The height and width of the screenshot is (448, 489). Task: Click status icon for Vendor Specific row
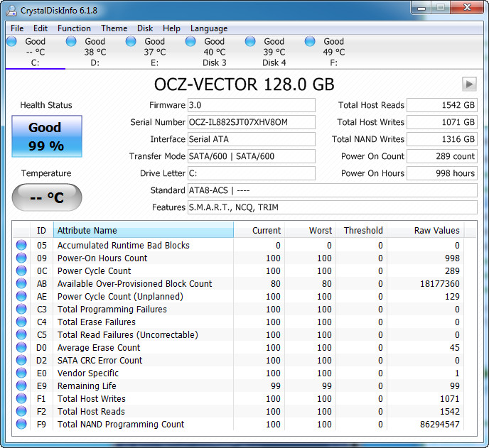[x=21, y=373]
